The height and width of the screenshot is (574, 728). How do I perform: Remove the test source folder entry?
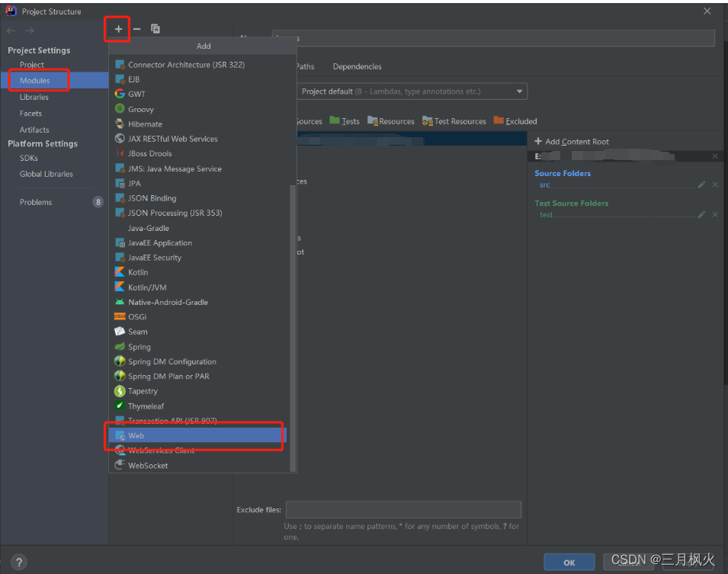click(x=715, y=215)
